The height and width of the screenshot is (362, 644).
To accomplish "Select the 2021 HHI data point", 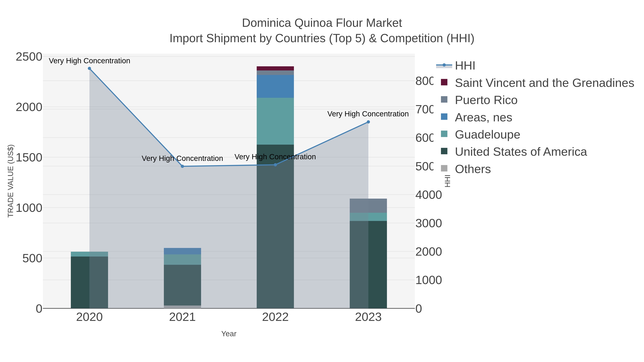I will pyautogui.click(x=182, y=166).
